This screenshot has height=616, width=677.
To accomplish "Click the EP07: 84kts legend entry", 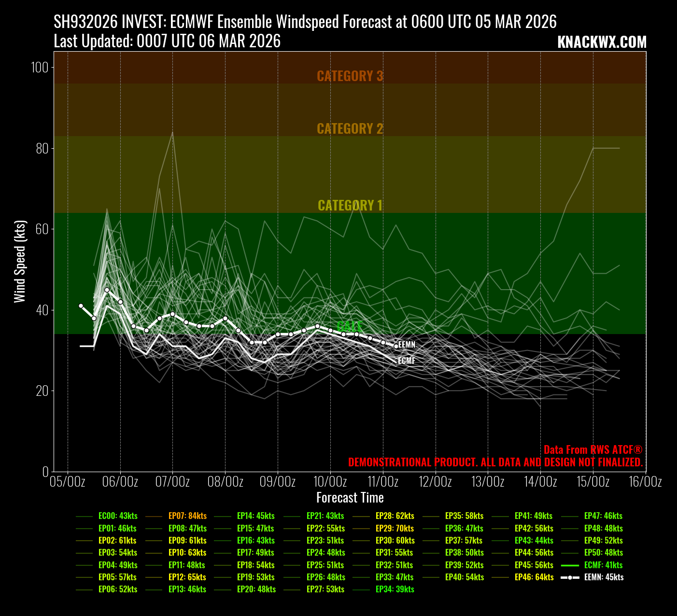I will pyautogui.click(x=187, y=516).
